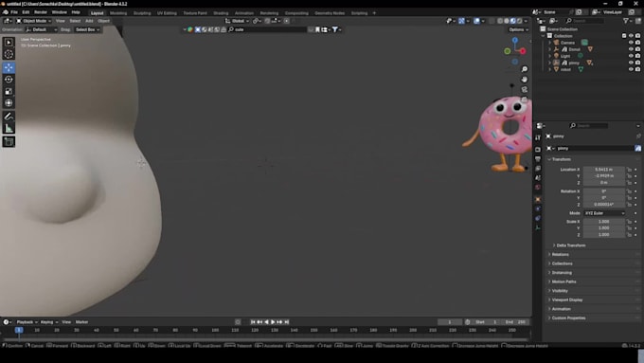The width and height of the screenshot is (644, 363).
Task: Open the timeline Playback menu
Action: [27, 322]
